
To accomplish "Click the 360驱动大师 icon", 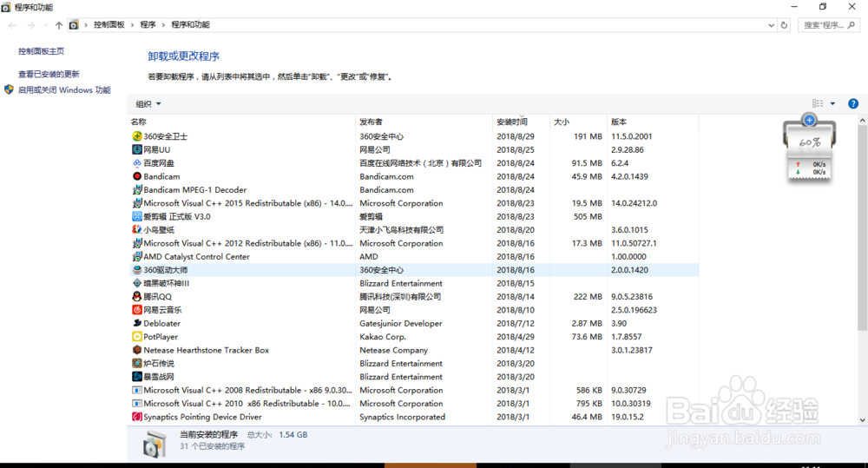I will [137, 270].
